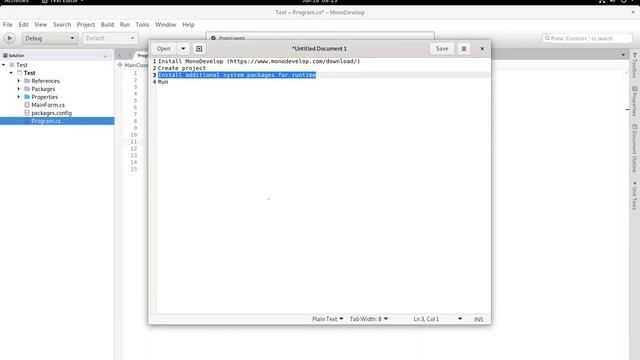The image size is (640, 360).
Task: Open the Plain Text syntax dropdown
Action: coord(327,319)
